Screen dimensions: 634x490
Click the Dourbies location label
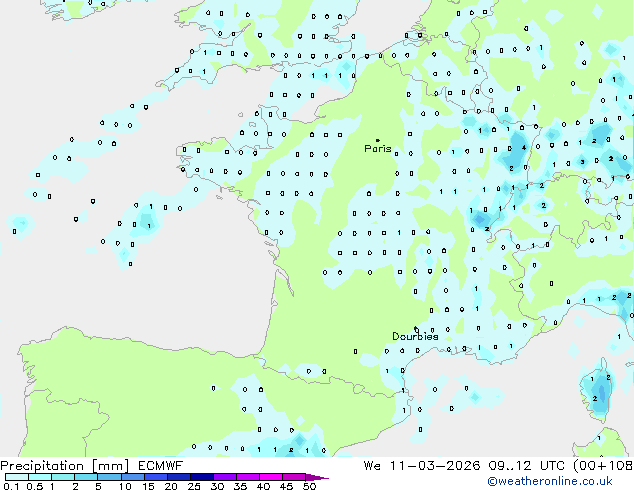coord(415,336)
